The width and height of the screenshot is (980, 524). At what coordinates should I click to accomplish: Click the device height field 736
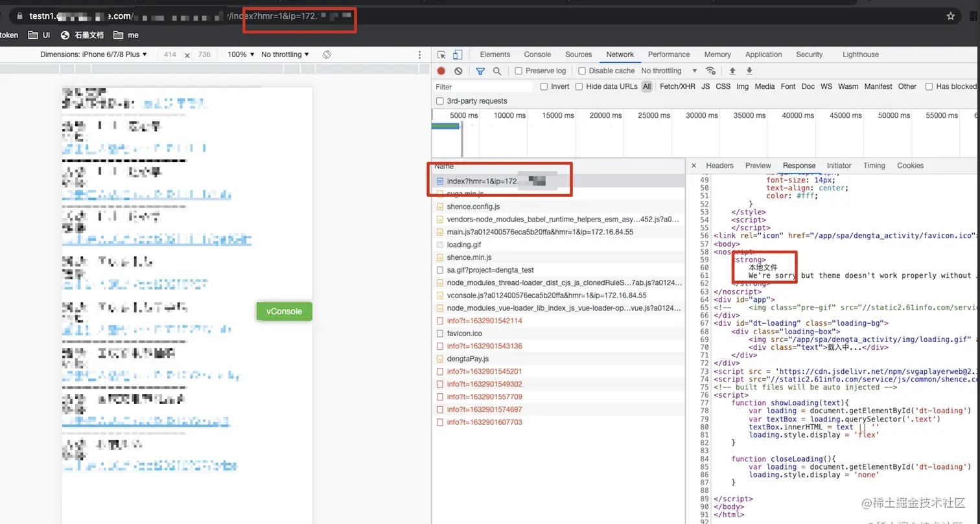pos(204,55)
